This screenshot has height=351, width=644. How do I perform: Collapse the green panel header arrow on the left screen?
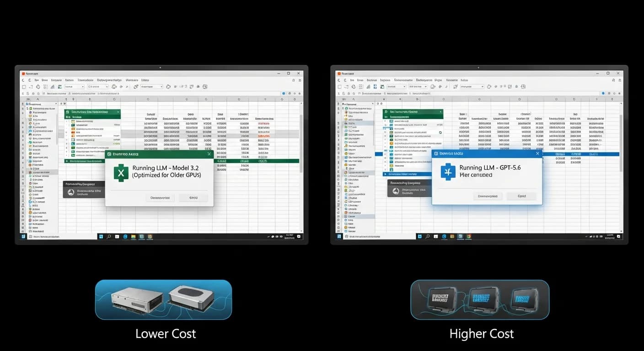tap(118, 112)
